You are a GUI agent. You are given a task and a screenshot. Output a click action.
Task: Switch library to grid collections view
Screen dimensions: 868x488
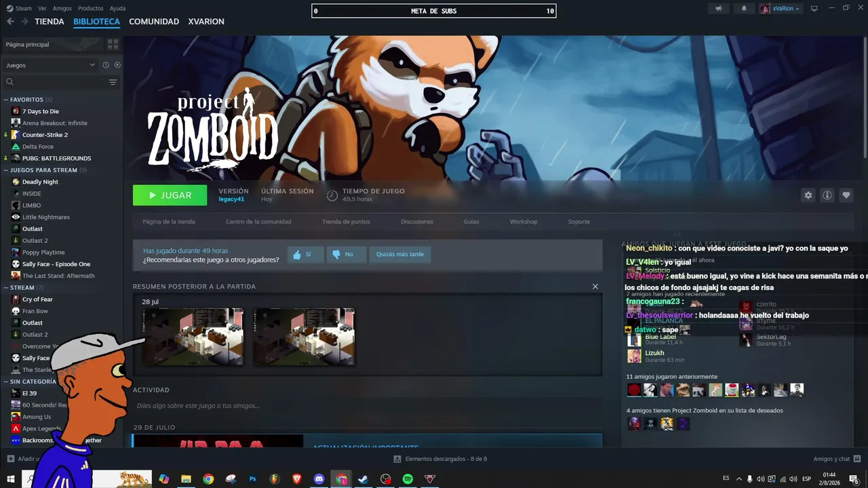click(x=113, y=44)
